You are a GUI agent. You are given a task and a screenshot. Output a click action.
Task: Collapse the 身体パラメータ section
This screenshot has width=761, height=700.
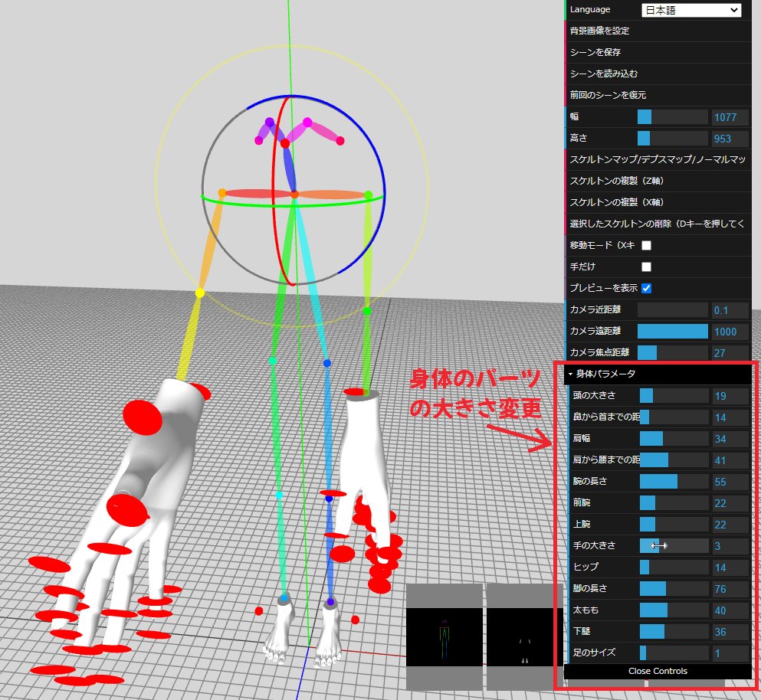pos(605,375)
